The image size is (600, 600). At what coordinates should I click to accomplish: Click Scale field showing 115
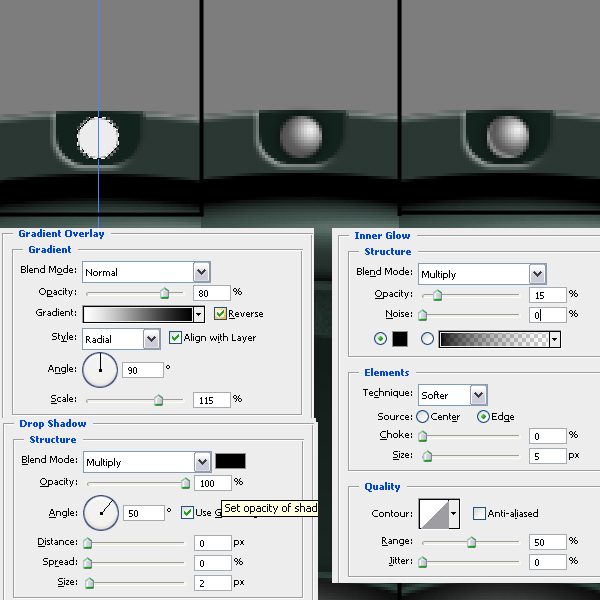[x=212, y=400]
